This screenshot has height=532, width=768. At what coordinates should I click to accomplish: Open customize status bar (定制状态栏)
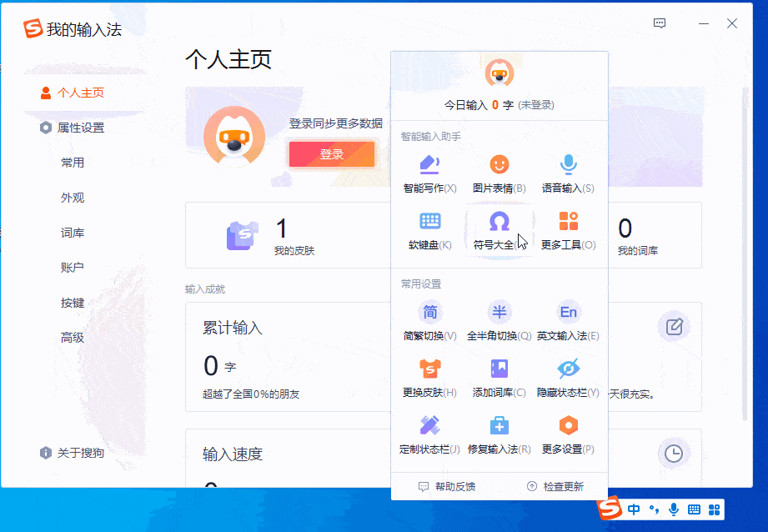click(429, 434)
